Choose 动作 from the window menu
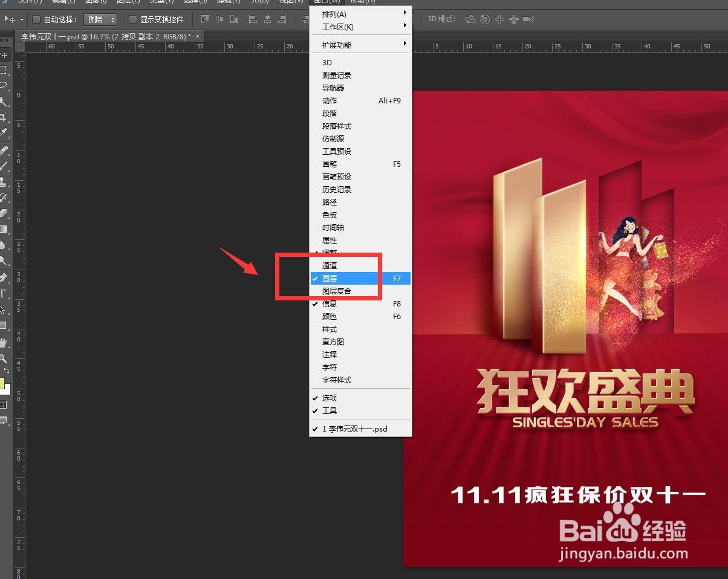This screenshot has height=579, width=728. pyautogui.click(x=360, y=101)
